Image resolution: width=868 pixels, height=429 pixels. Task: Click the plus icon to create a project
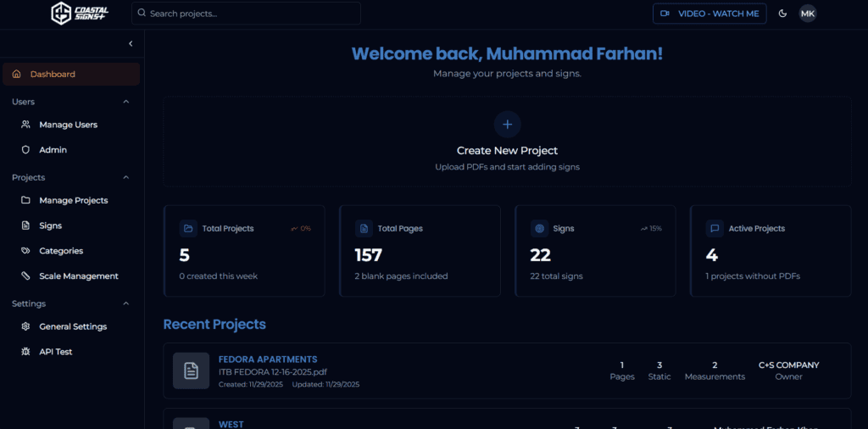click(507, 124)
